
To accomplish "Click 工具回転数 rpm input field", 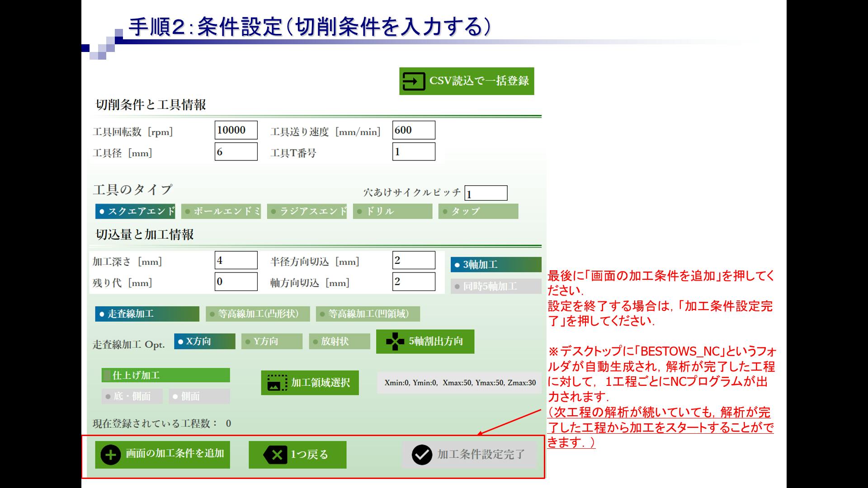I will pyautogui.click(x=236, y=130).
